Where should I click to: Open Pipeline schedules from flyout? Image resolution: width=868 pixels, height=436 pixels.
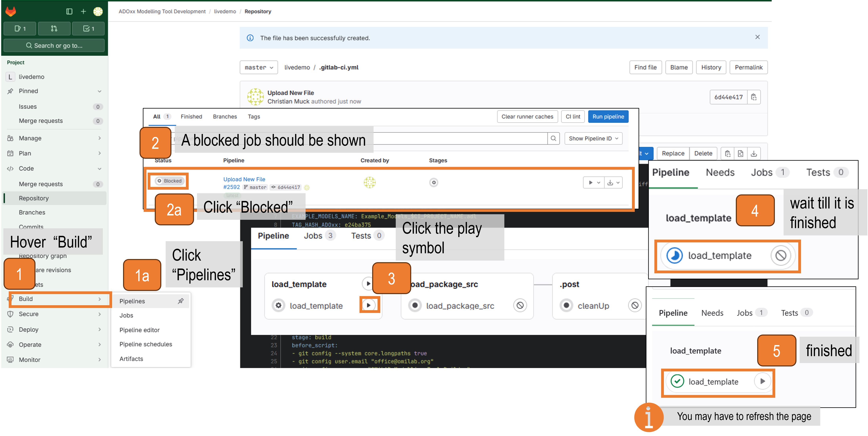150,344
